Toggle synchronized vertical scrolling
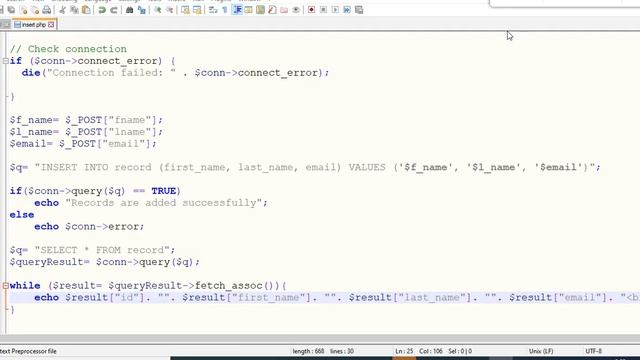 tap(185, 10)
